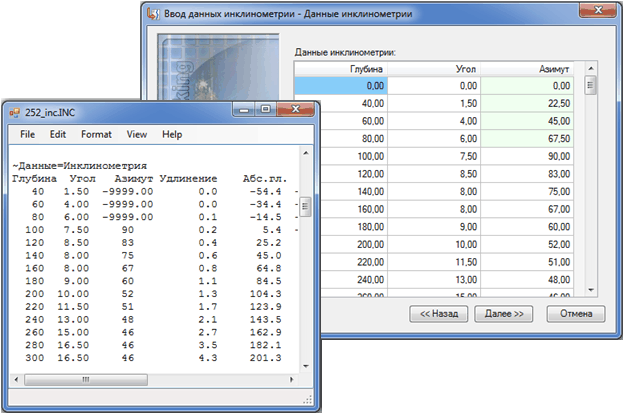Open the Edit menu
This screenshot has height=416, width=625.
[58, 134]
